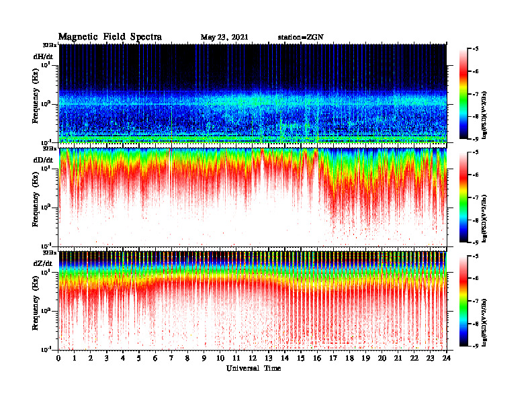Viewport: 532px width, 411px height.
Task: Click hour "17" on the time axis
Action: tap(334, 359)
